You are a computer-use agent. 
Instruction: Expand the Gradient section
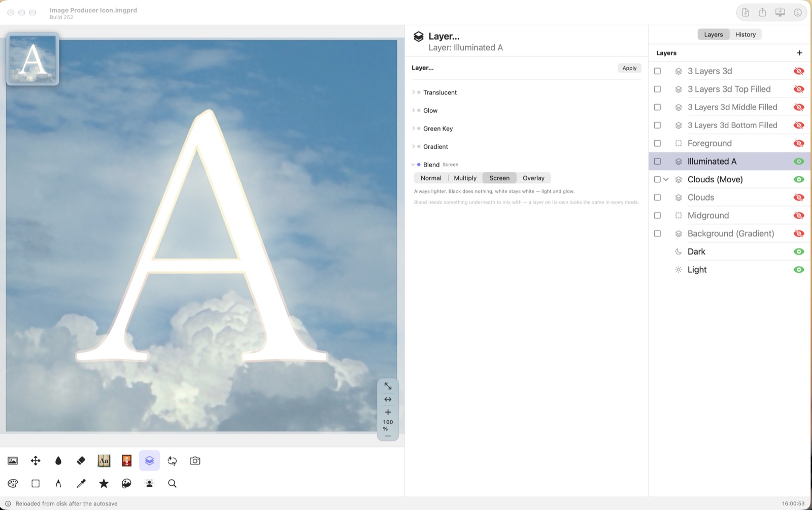[413, 146]
